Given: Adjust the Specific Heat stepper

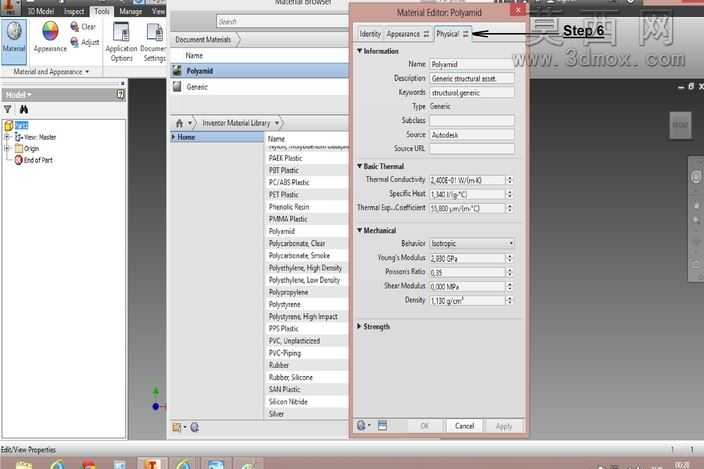Looking at the screenshot, I should [x=509, y=194].
